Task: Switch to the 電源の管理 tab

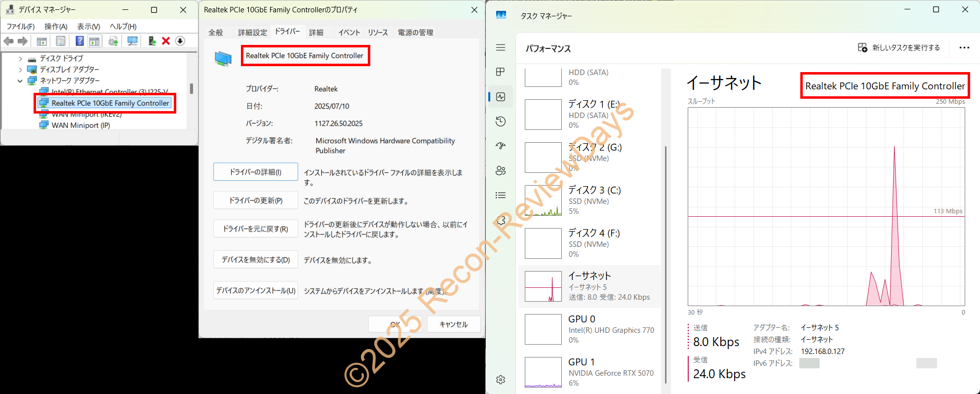Action: click(415, 33)
